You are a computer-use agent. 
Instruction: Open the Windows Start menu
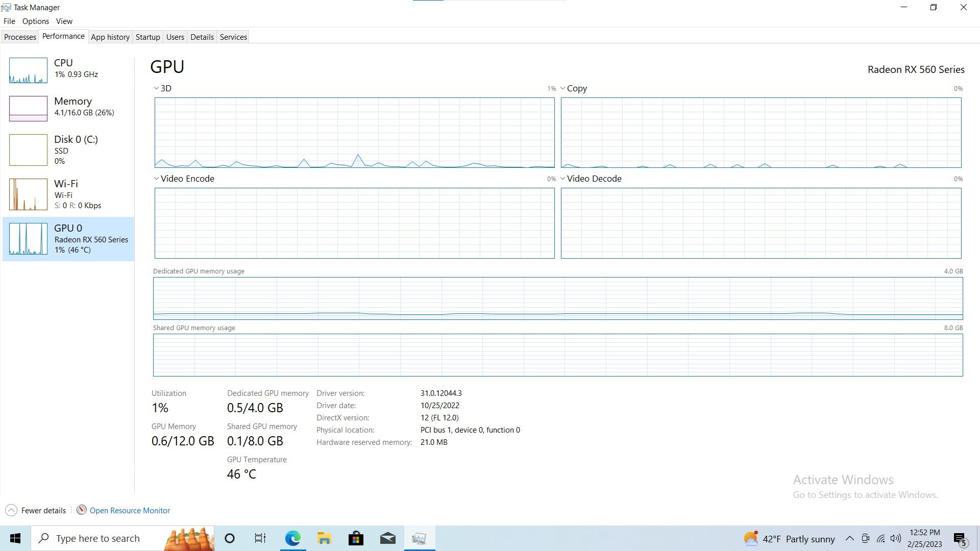(x=15, y=538)
